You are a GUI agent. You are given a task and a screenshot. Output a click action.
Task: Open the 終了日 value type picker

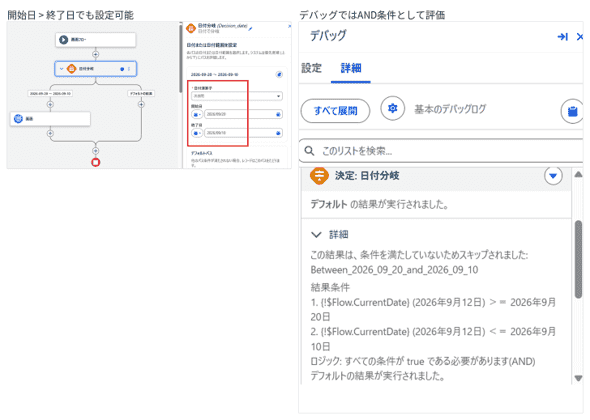tap(197, 133)
